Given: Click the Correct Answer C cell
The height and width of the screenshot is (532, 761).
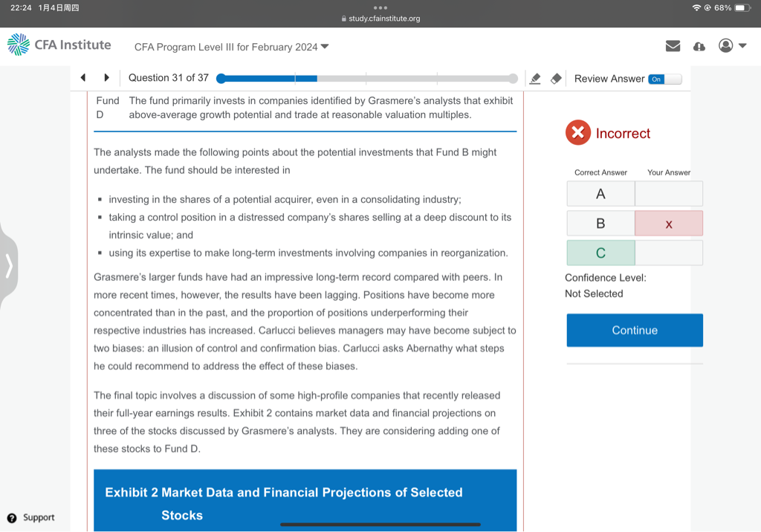Looking at the screenshot, I should [600, 253].
